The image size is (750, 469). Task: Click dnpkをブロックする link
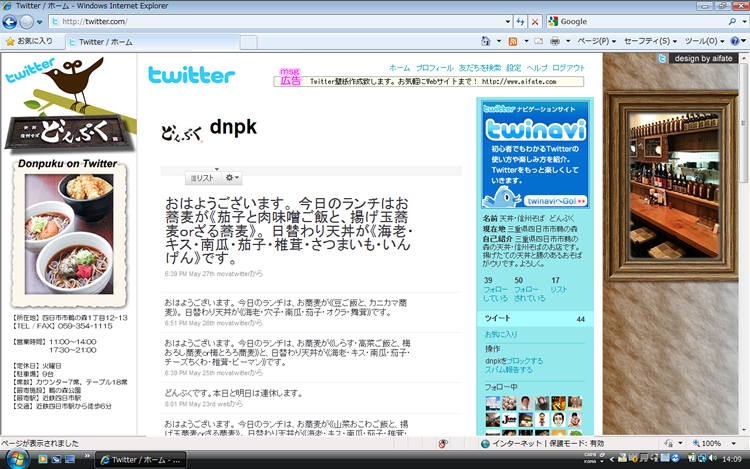514,361
